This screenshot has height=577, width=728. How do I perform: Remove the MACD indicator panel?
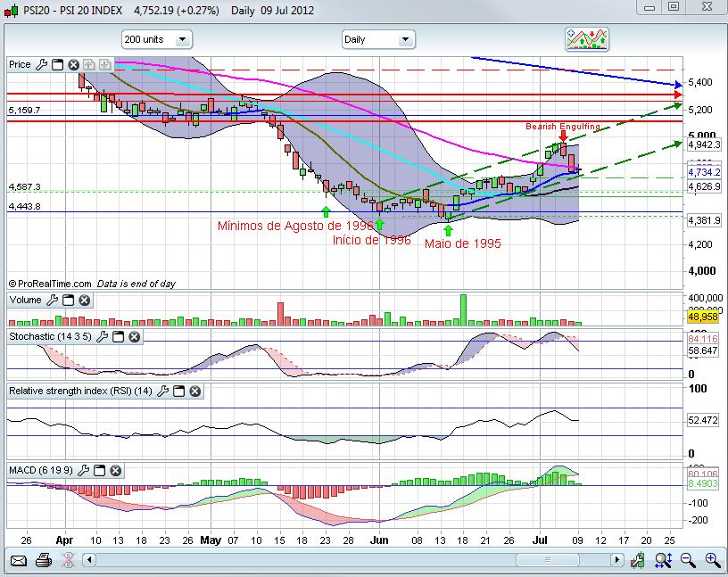coord(114,470)
